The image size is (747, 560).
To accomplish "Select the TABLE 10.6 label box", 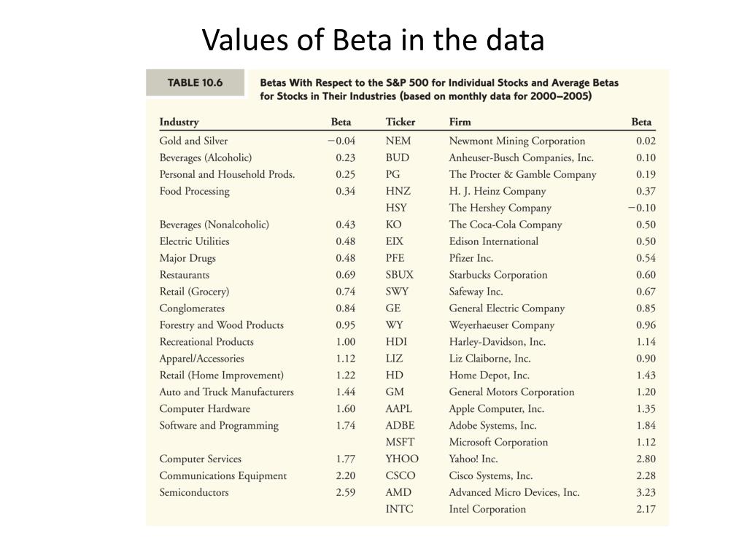I will click(195, 82).
